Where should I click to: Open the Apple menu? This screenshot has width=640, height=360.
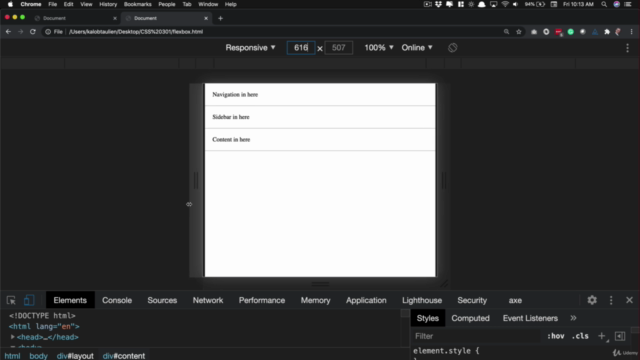pyautogui.click(x=10, y=4)
